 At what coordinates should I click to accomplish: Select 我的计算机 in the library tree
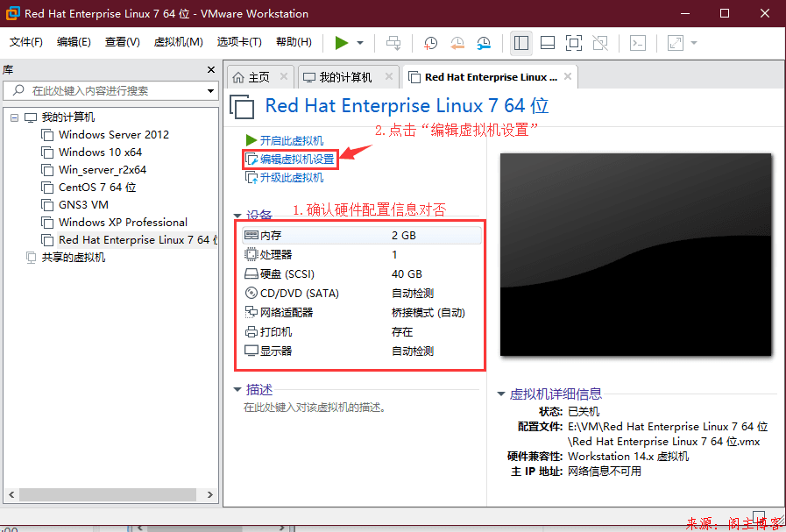click(x=67, y=117)
